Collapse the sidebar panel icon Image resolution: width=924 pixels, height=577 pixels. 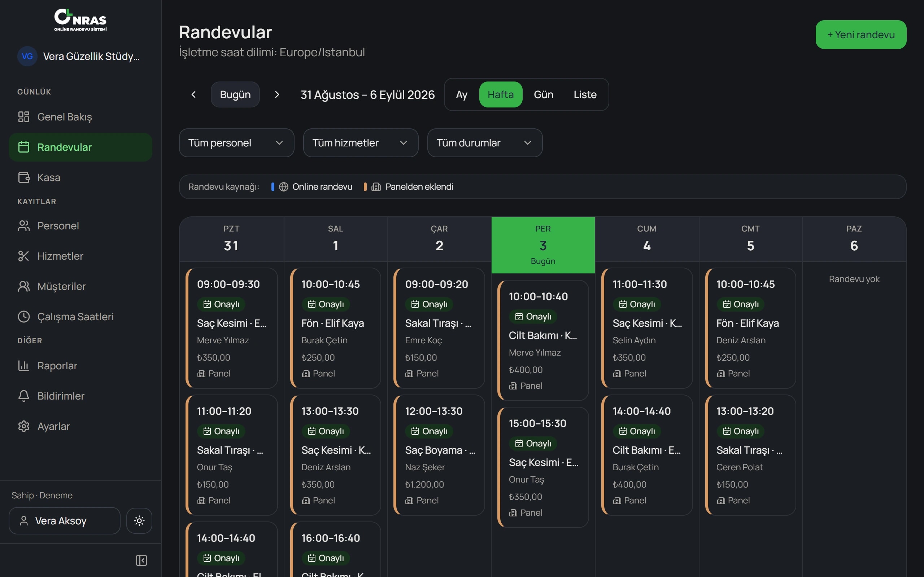click(141, 560)
